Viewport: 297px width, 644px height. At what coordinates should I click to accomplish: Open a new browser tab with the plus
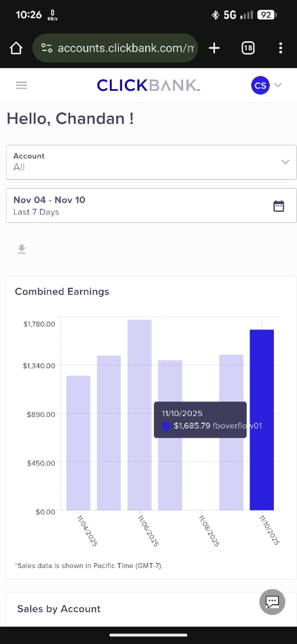point(213,48)
